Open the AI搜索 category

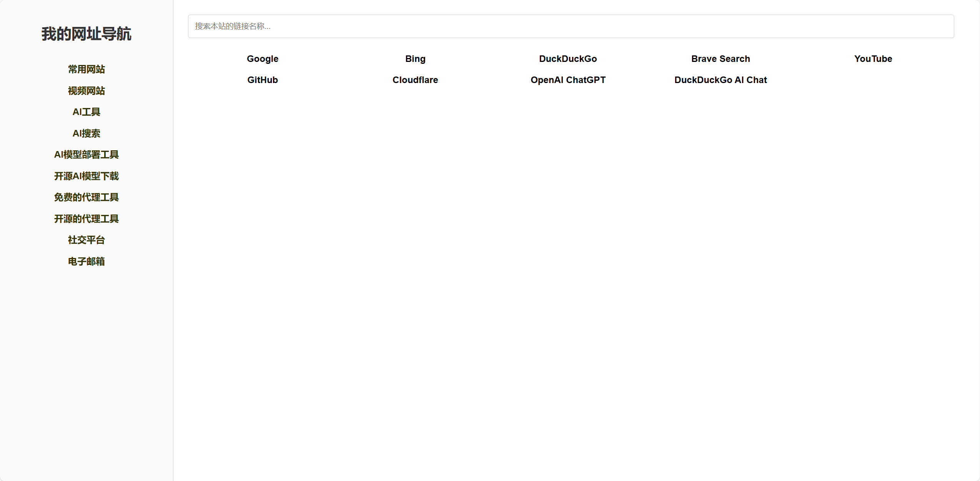(87, 133)
